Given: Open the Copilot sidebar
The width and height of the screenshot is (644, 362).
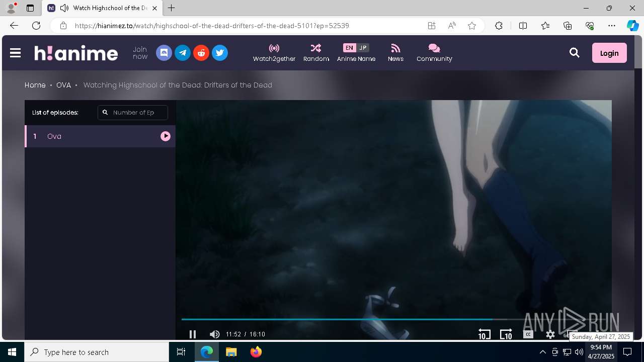Looking at the screenshot, I should coord(633,26).
